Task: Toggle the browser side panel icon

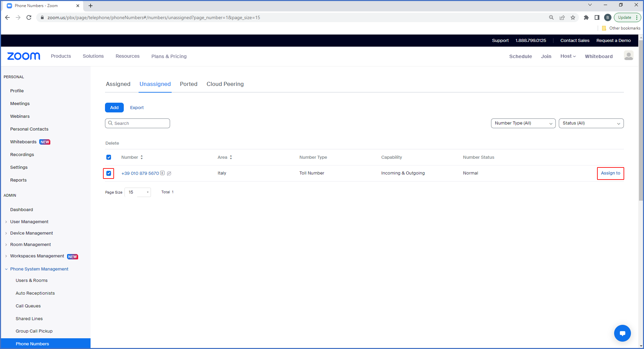Action: point(597,17)
